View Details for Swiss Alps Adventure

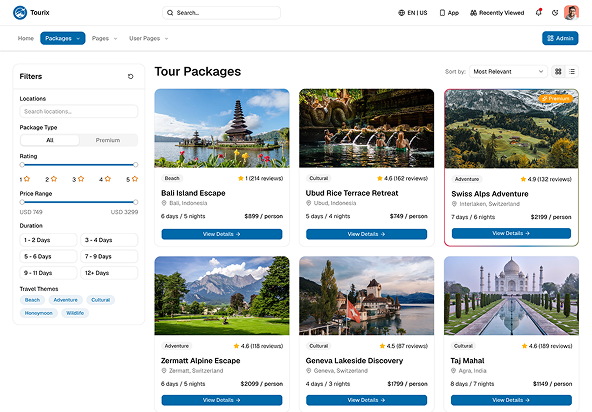coord(511,233)
